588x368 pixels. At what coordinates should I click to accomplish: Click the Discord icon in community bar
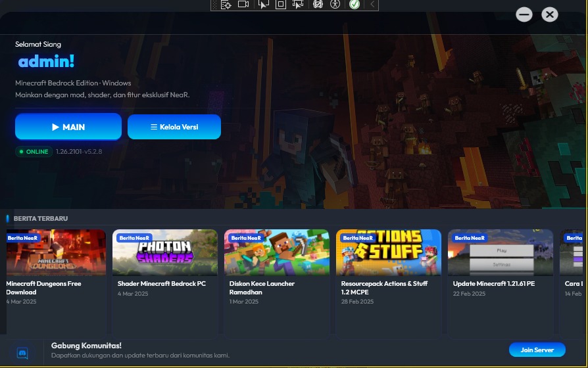22,353
